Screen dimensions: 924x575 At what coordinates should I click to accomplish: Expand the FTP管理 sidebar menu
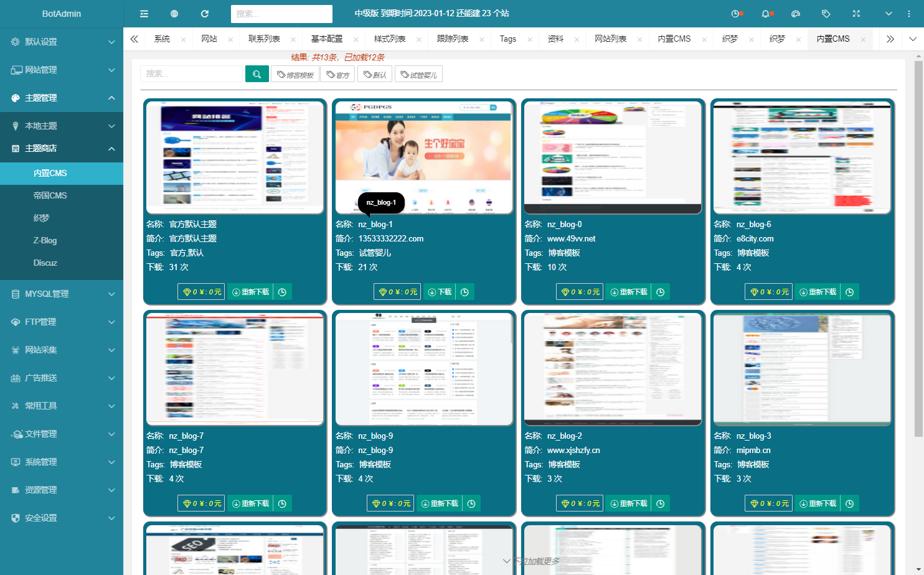(62, 322)
